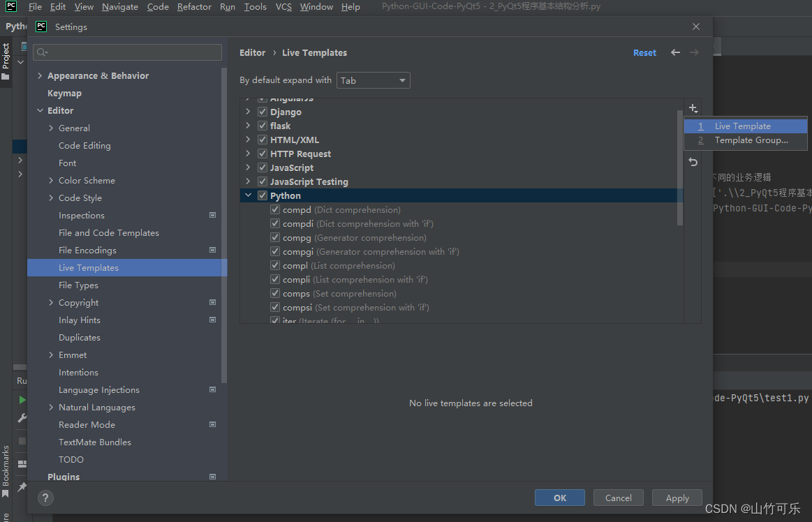Screen dimensions: 812x522
Task: Open the Project tool window tab
Action: pyautogui.click(x=6, y=61)
